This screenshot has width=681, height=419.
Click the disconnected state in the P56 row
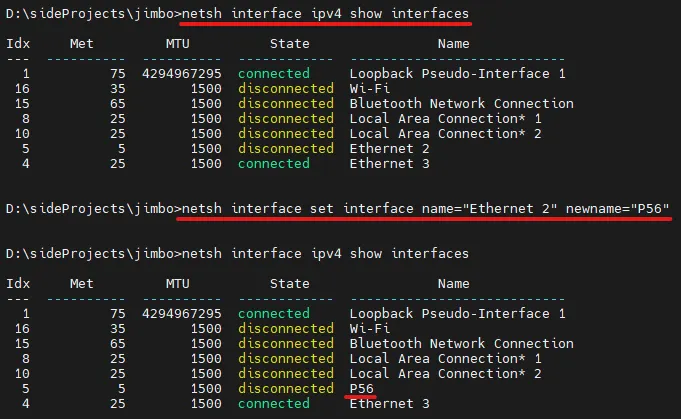pos(285,388)
